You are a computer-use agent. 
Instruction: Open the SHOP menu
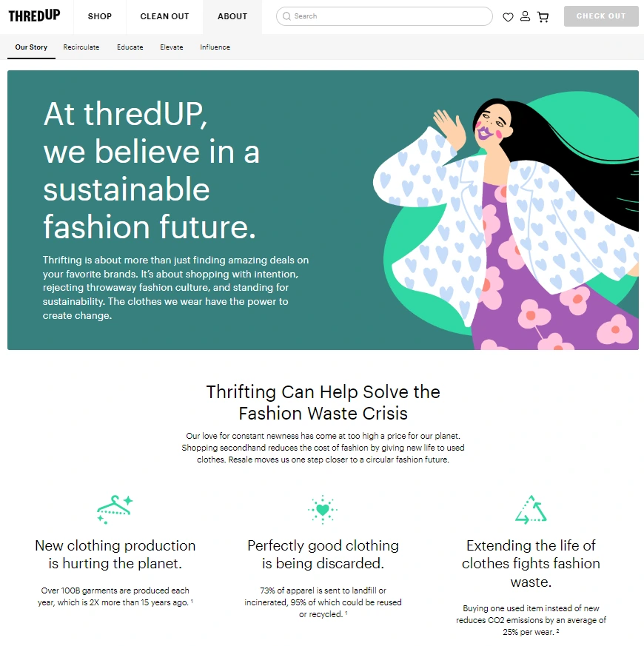(x=100, y=16)
